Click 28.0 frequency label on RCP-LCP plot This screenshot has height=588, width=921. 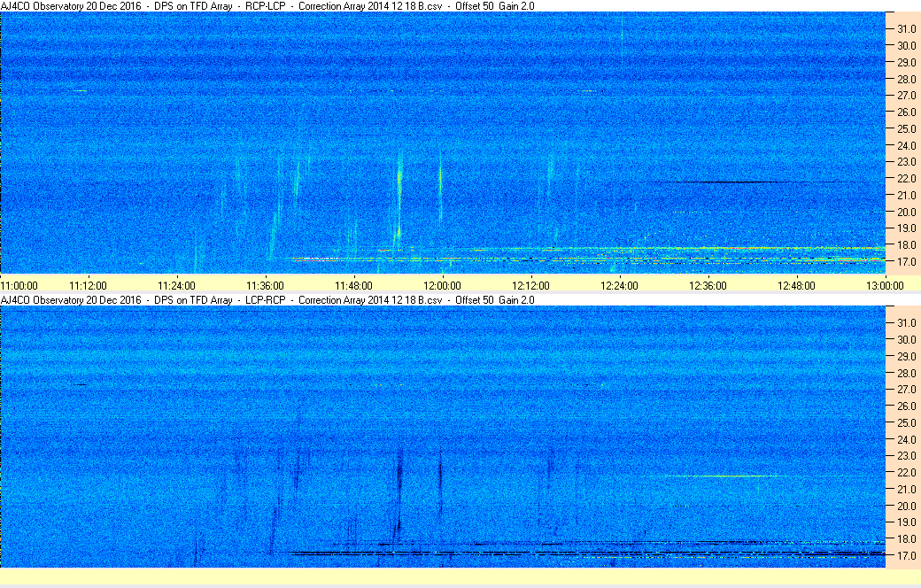(906, 79)
